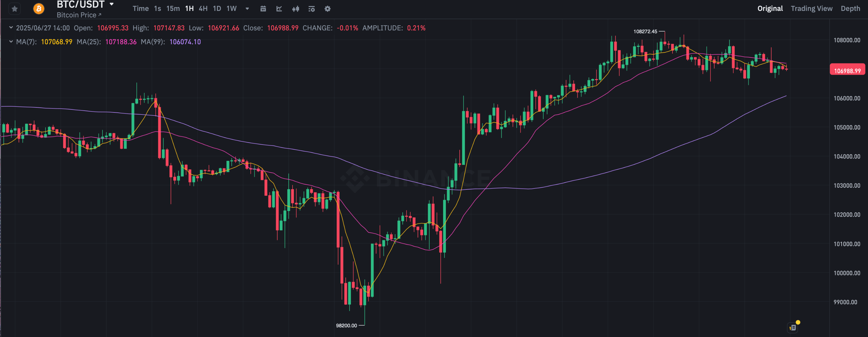
Task: Click the Open price 106995.33
Action: pyautogui.click(x=113, y=28)
